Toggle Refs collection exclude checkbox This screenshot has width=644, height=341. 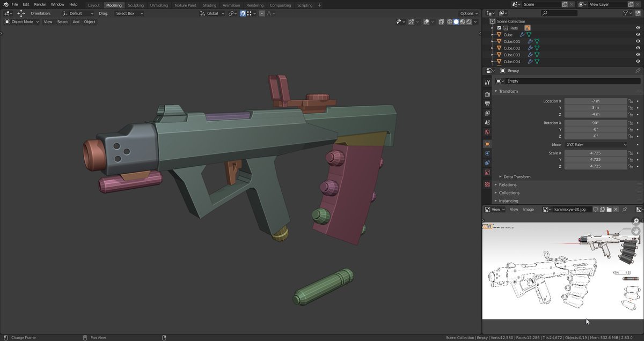(499, 28)
